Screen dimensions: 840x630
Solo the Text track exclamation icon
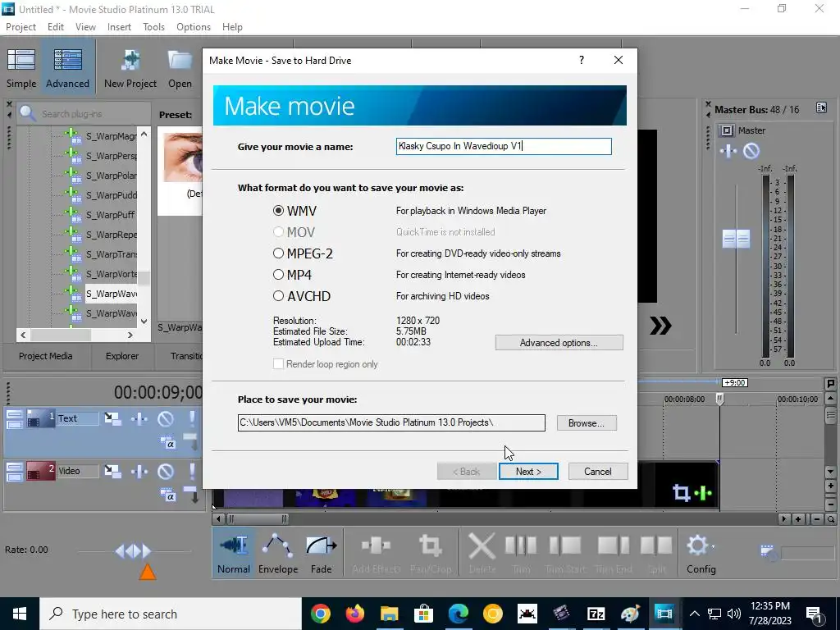(x=192, y=418)
